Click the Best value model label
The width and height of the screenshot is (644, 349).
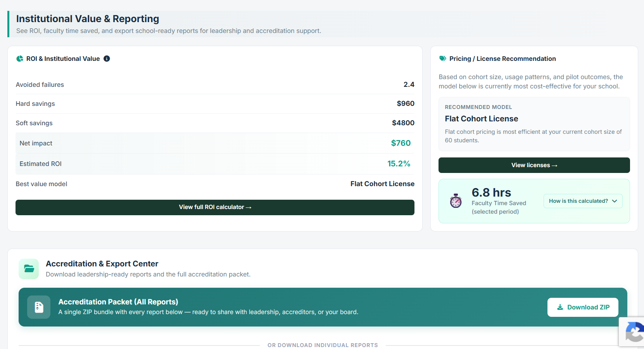[x=41, y=184]
